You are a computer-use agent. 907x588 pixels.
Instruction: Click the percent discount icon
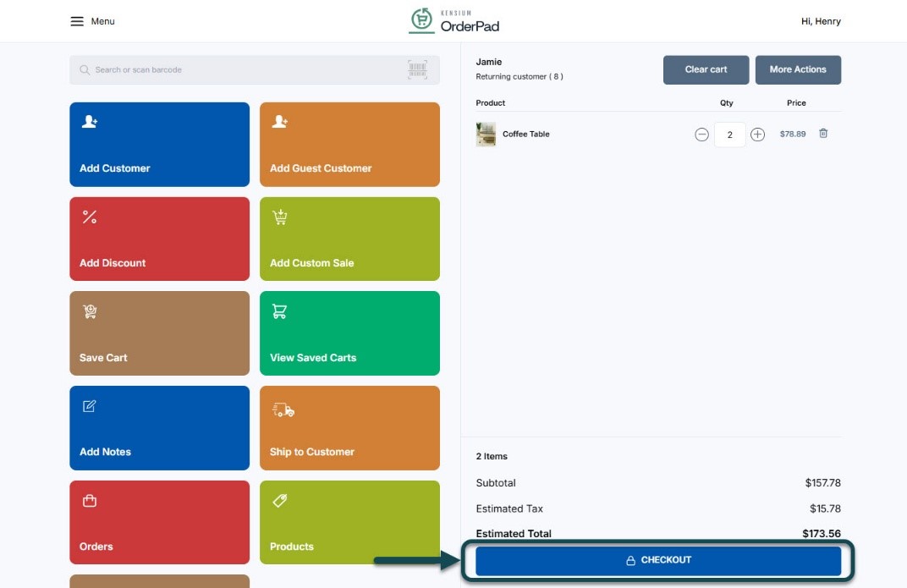(x=89, y=217)
